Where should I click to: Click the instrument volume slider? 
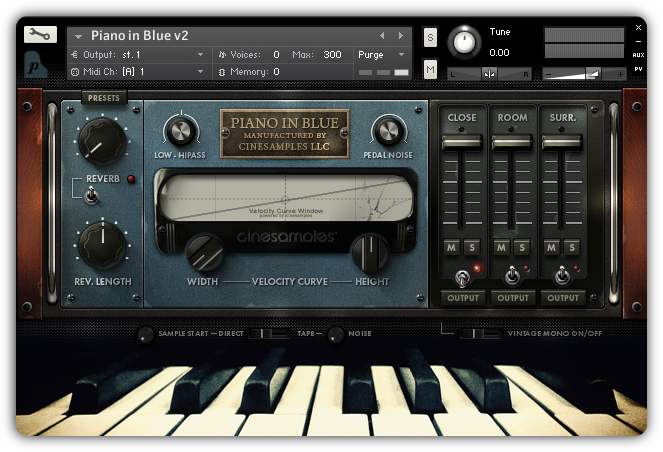[584, 74]
